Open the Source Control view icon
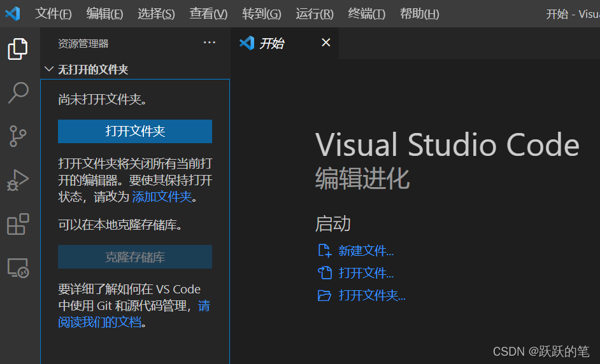 (x=18, y=136)
